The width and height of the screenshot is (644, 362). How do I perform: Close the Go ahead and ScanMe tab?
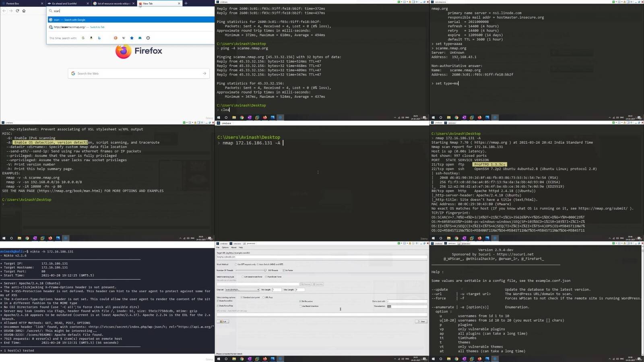click(x=88, y=3)
